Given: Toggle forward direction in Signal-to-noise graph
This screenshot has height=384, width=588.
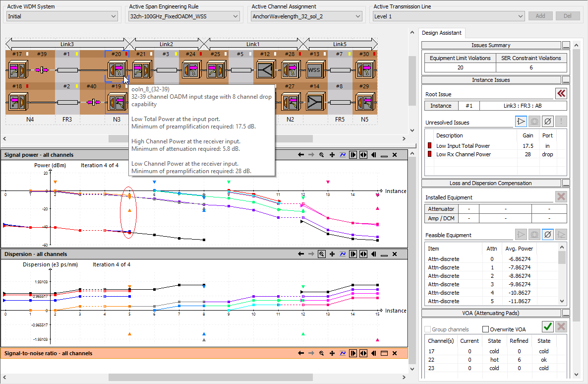Looking at the screenshot, I should pos(353,353).
